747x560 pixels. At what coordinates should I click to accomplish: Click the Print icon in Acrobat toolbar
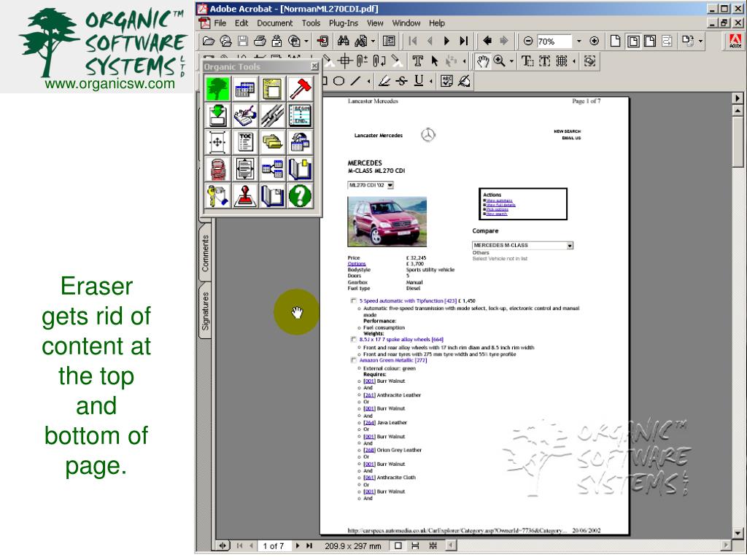click(260, 42)
